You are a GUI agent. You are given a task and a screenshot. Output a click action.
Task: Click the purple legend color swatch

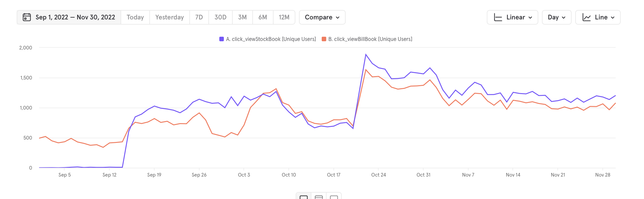point(221,39)
